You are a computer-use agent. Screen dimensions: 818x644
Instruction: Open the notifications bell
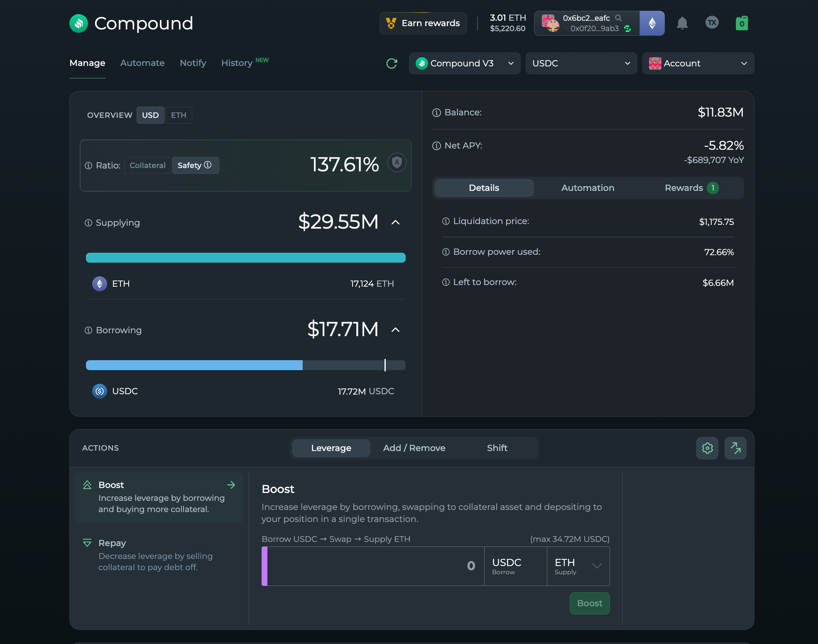pyautogui.click(x=682, y=23)
